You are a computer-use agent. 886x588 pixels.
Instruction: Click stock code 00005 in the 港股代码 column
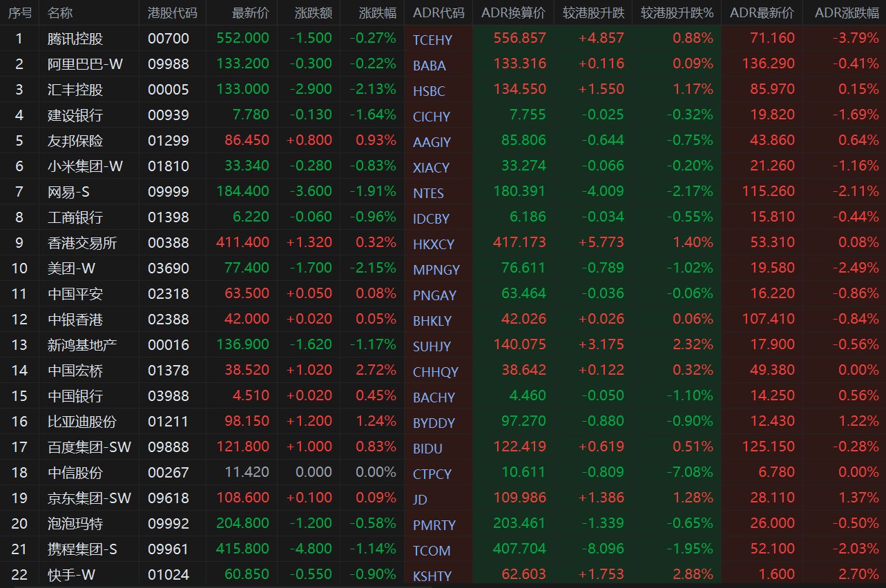coord(168,90)
